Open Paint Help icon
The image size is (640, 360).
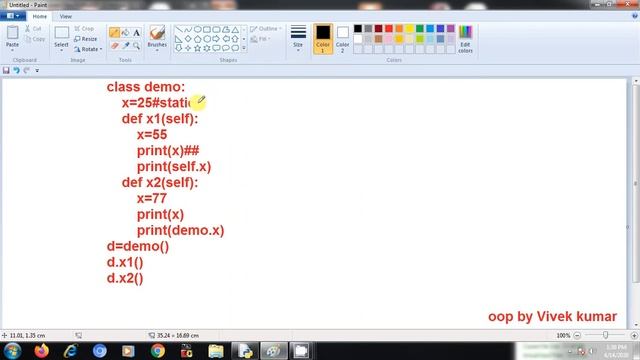tap(635, 16)
